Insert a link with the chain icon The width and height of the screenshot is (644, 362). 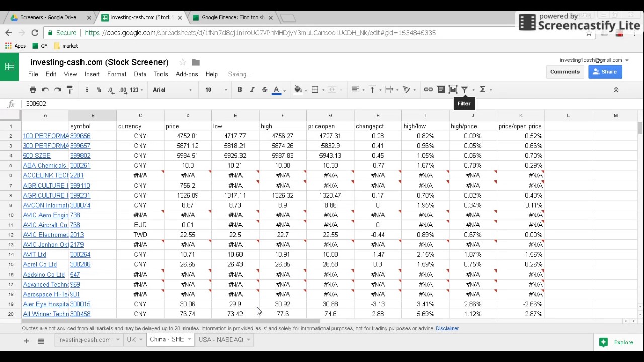point(428,89)
